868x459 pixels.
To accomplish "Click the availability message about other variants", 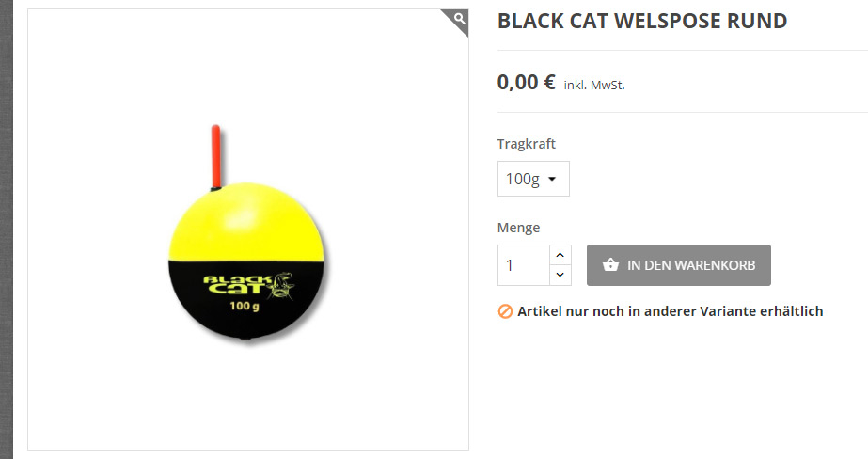I will pos(670,311).
